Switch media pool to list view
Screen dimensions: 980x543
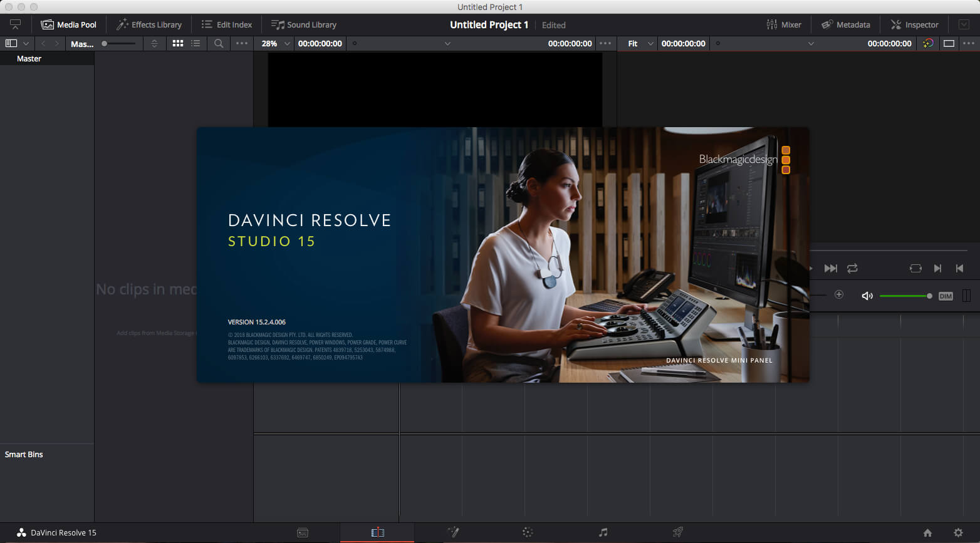(x=195, y=44)
